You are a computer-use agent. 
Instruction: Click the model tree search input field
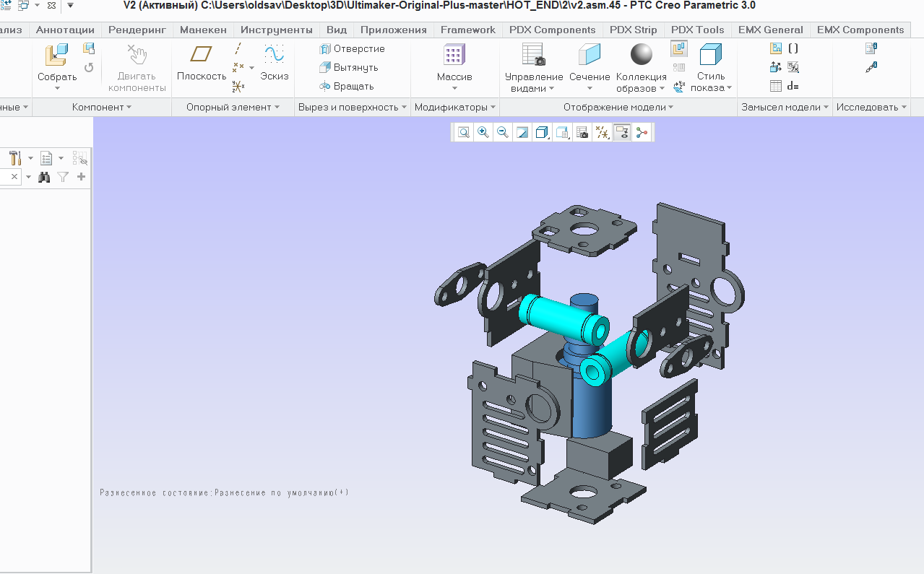[x=4, y=177]
